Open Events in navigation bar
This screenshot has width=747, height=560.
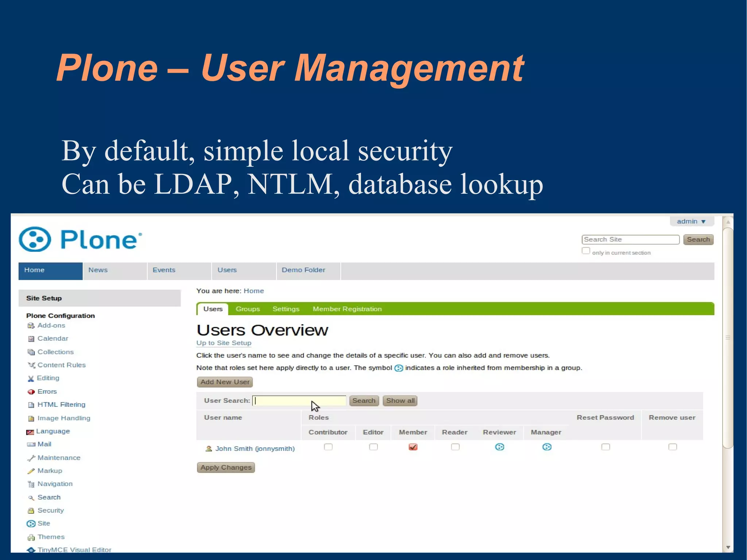[x=179, y=271]
